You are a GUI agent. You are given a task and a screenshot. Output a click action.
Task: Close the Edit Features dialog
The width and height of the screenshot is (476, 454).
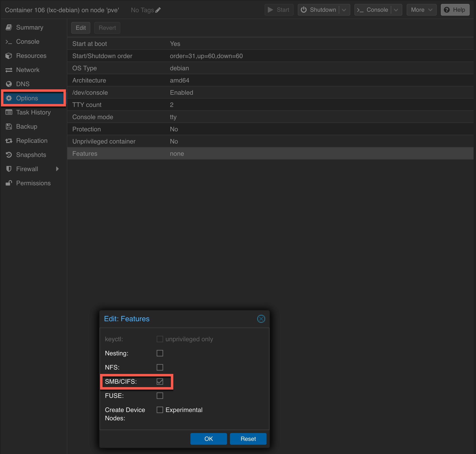click(x=261, y=319)
